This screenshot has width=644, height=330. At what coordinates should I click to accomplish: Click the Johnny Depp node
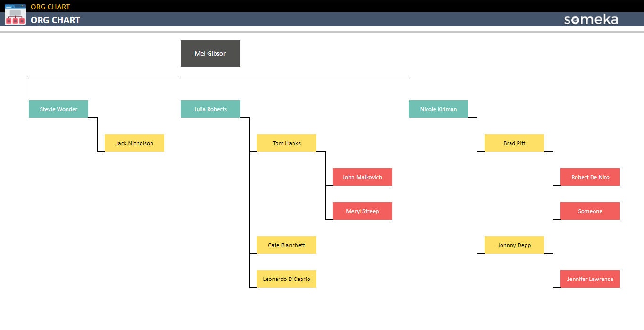[514, 245]
